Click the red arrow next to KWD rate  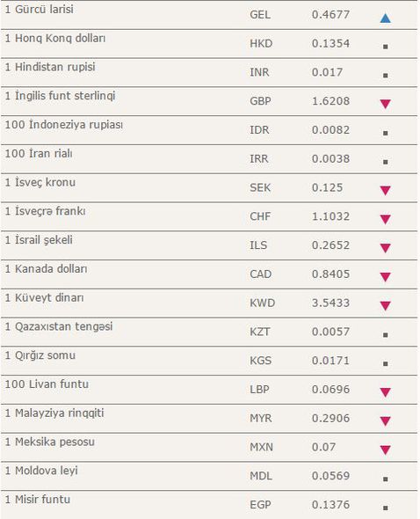[x=385, y=305]
